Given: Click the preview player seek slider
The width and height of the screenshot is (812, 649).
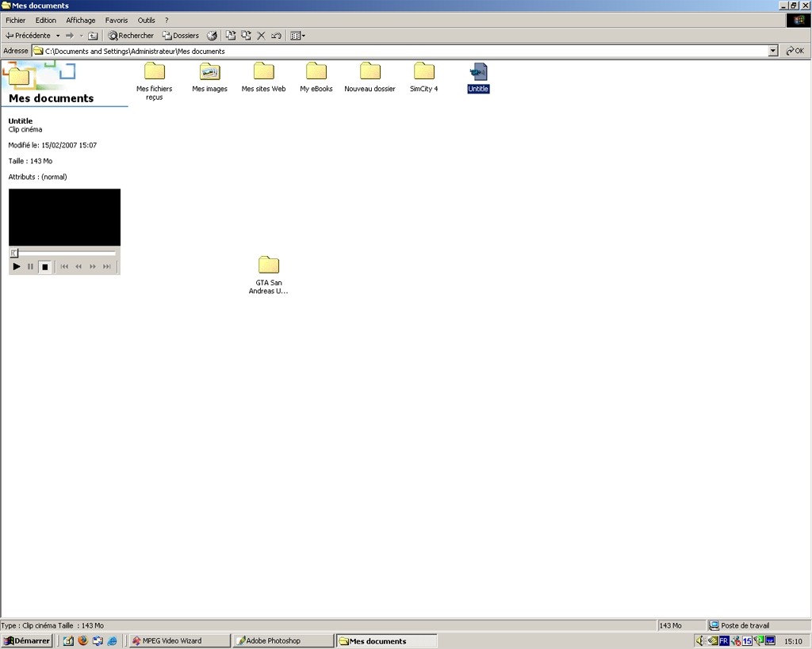Looking at the screenshot, I should [x=63, y=254].
